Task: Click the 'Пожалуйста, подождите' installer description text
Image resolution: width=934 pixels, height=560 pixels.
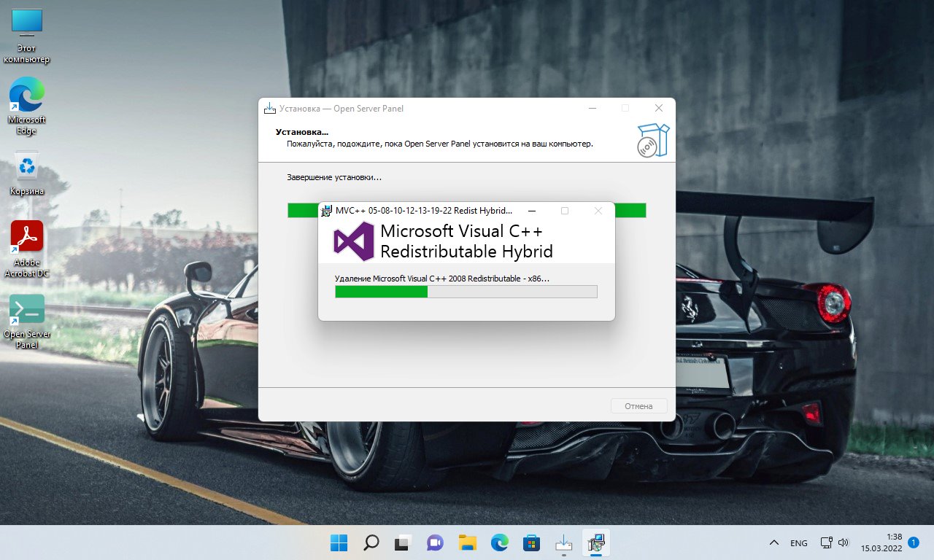Action: 440,144
